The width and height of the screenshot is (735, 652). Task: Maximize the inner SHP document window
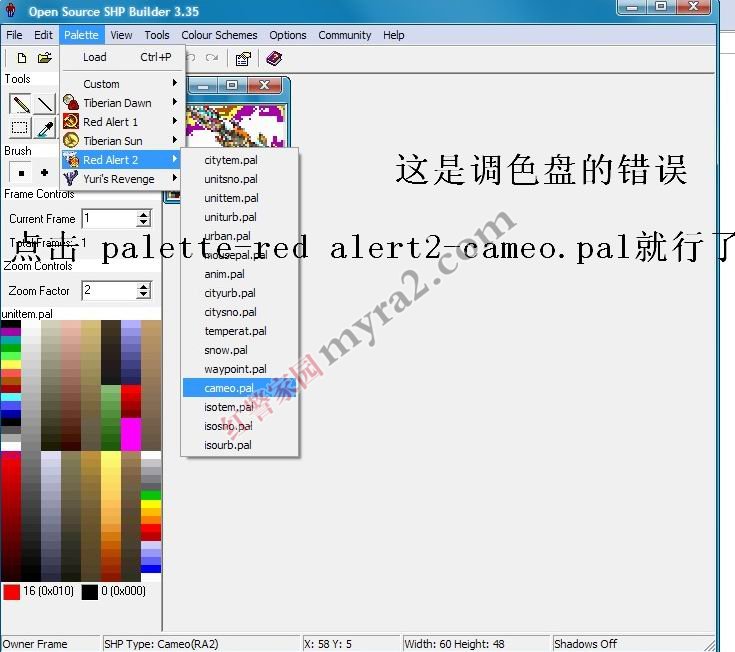click(232, 85)
